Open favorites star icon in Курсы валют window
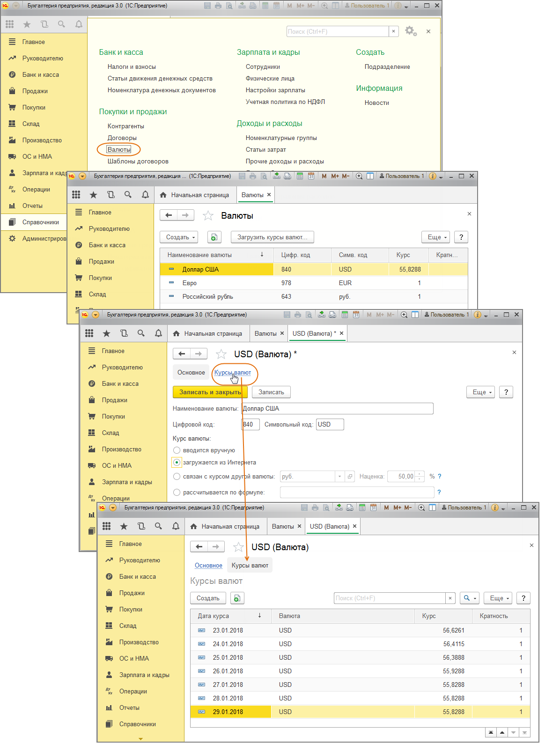Image resolution: width=560 pixels, height=744 pixels. [x=124, y=526]
